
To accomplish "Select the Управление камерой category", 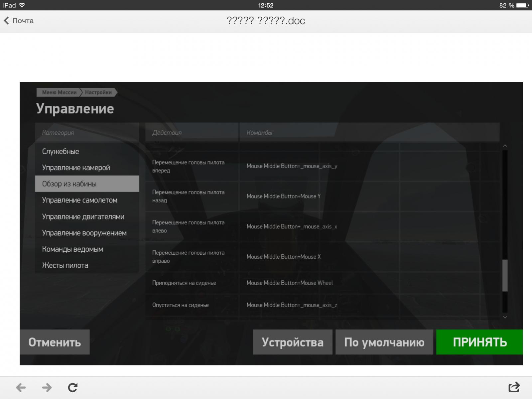I will 87,168.
